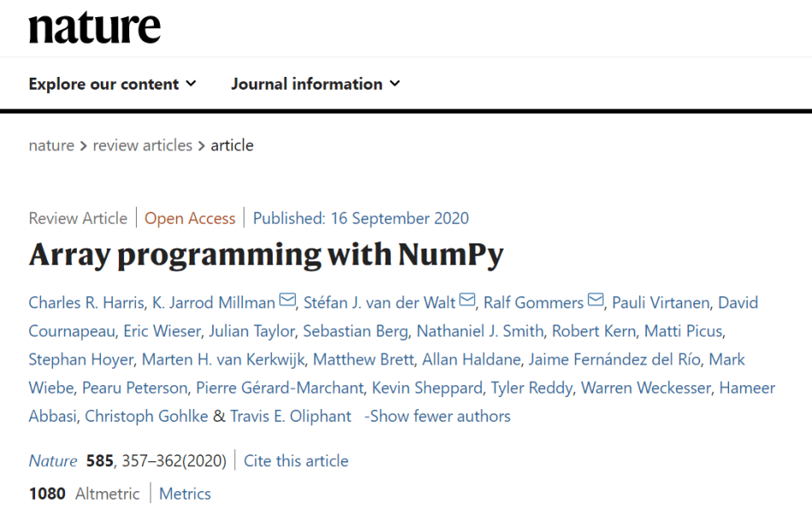Image resolution: width=812 pixels, height=521 pixels.
Task: Click the Array programming with NumPy title
Action: pyautogui.click(x=266, y=255)
